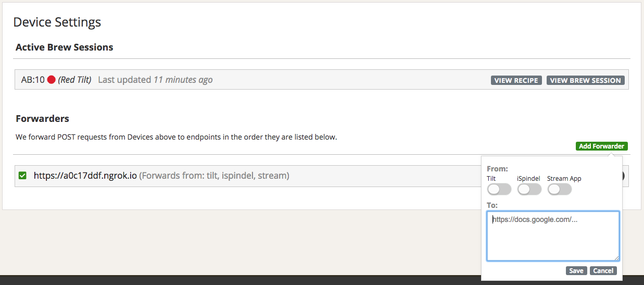Uncheck the ngrok.io forwarder checkbox
This screenshot has height=285, width=644.
[22, 176]
